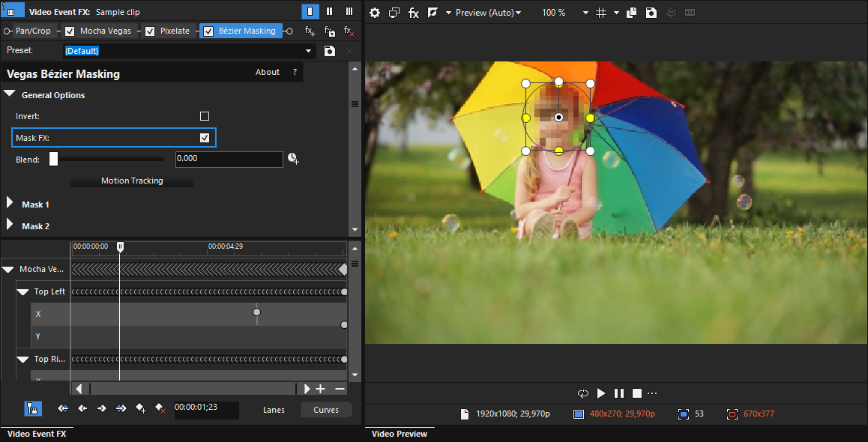This screenshot has height=442, width=868.
Task: Click the Blend value field 0.000
Action: click(229, 160)
